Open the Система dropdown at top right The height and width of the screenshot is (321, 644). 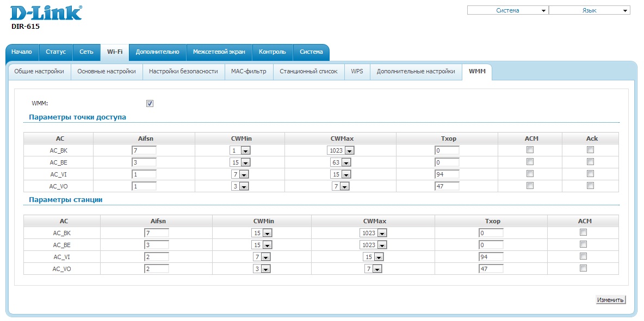[x=507, y=10]
